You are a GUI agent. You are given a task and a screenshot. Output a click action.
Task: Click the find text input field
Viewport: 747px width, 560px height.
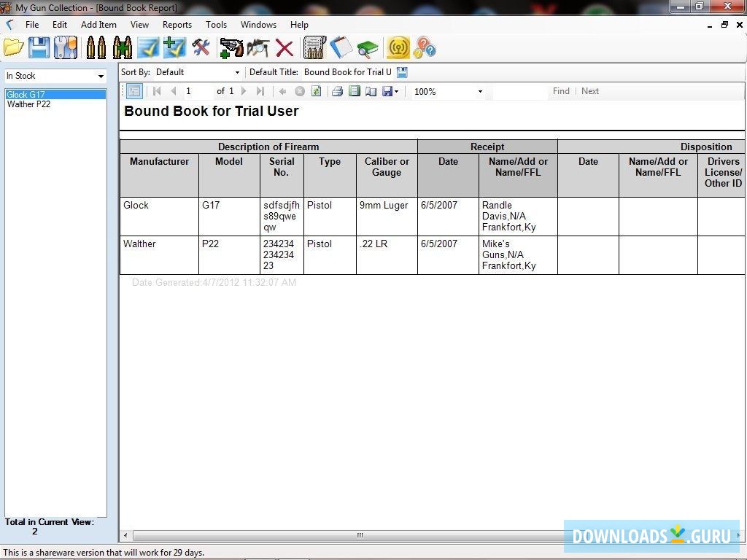point(519,92)
